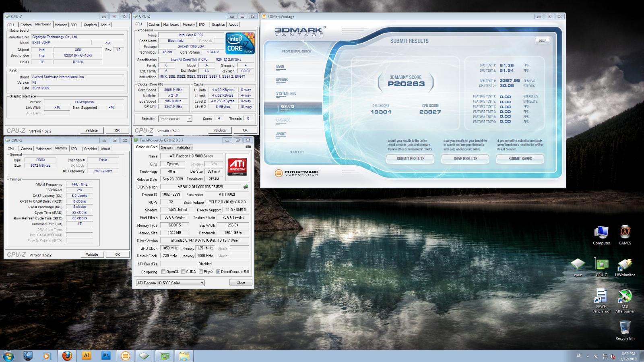The image size is (644, 362).
Task: Click the EN language indicator in the tray
Action: pyautogui.click(x=579, y=356)
